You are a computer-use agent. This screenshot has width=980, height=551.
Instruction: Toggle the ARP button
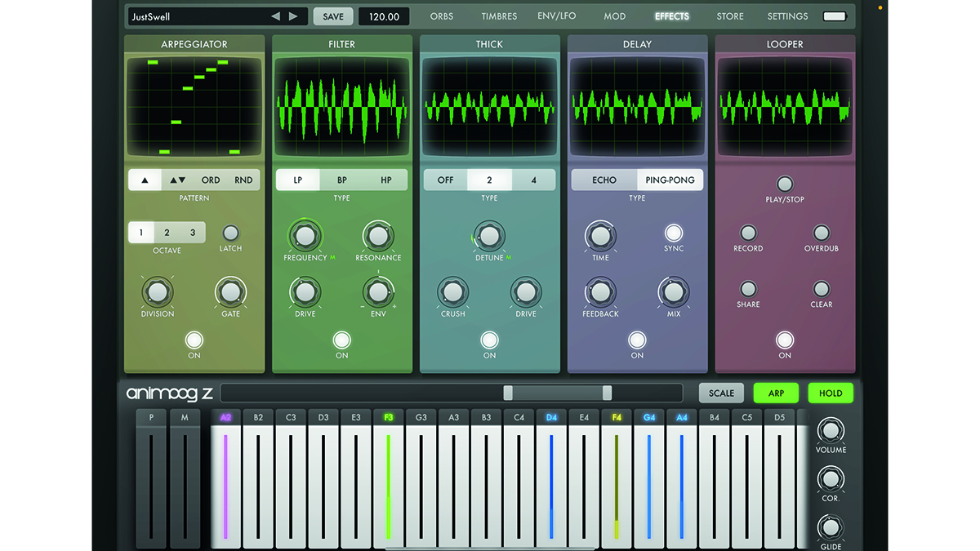pos(776,393)
